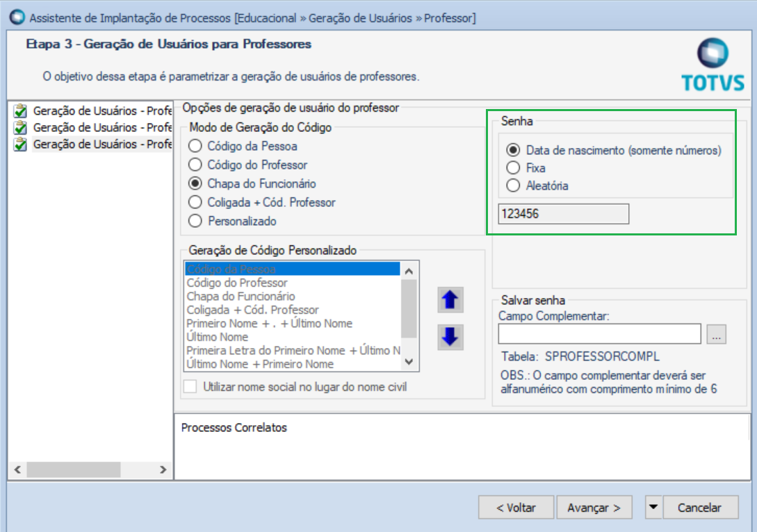Select third highlighted Geração de Usuários step
This screenshot has height=532, width=757.
pos(102,144)
